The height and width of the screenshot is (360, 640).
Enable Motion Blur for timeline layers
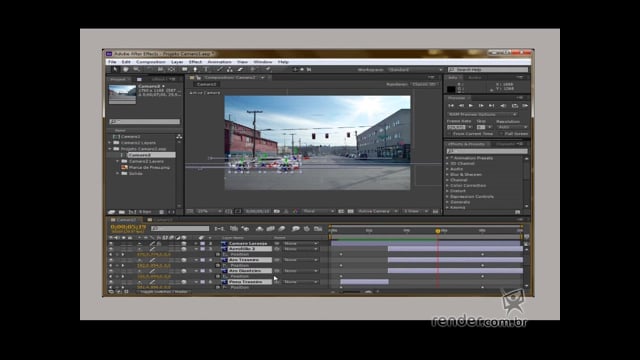pyautogui.click(x=282, y=229)
